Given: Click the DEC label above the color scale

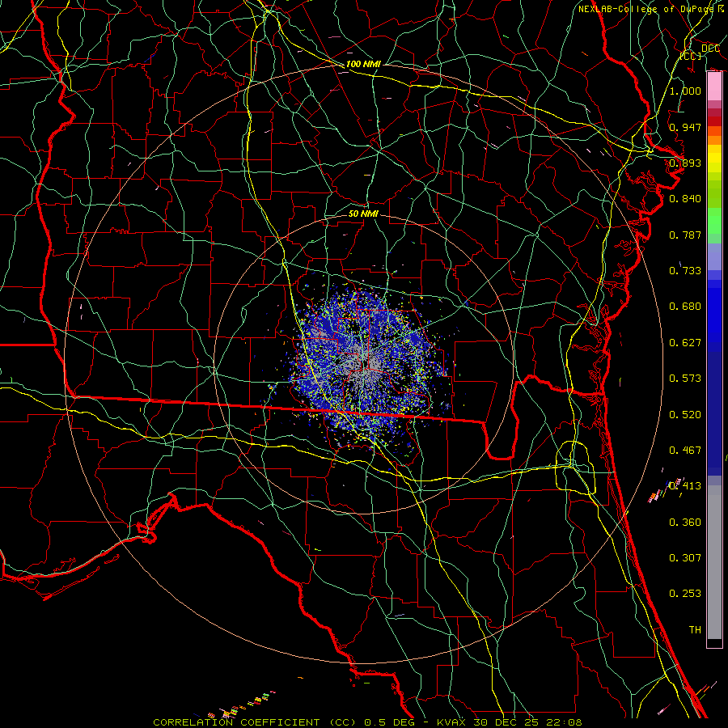Looking at the screenshot, I should pyautogui.click(x=710, y=49).
